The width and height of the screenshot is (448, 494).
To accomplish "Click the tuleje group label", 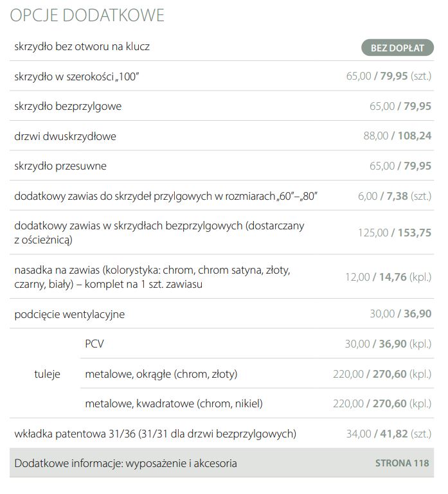I will pyautogui.click(x=47, y=374).
